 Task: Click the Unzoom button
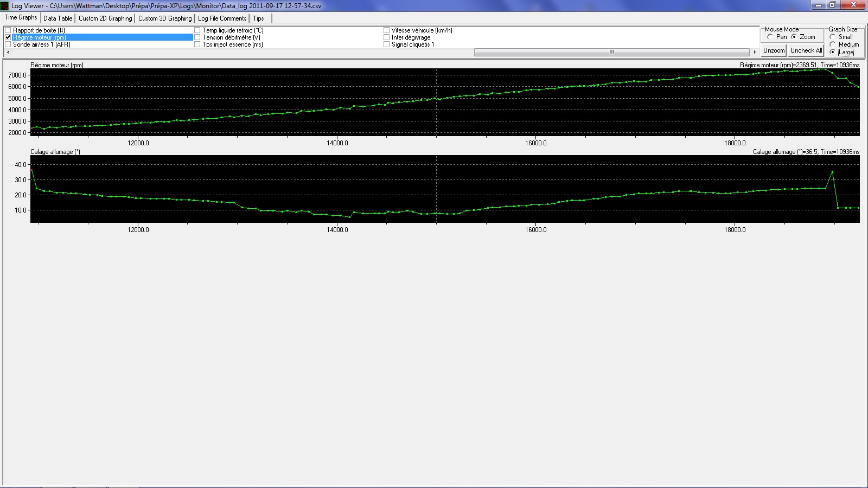(x=774, y=50)
